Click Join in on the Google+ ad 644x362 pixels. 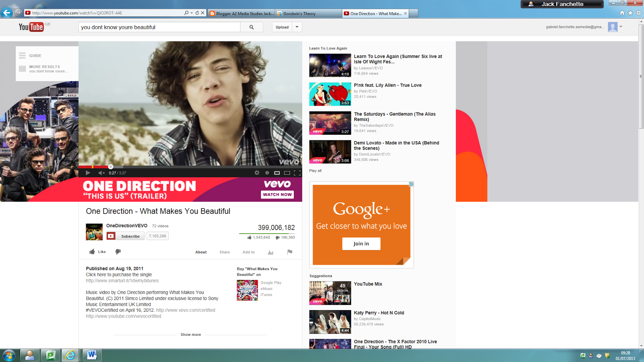point(361,244)
